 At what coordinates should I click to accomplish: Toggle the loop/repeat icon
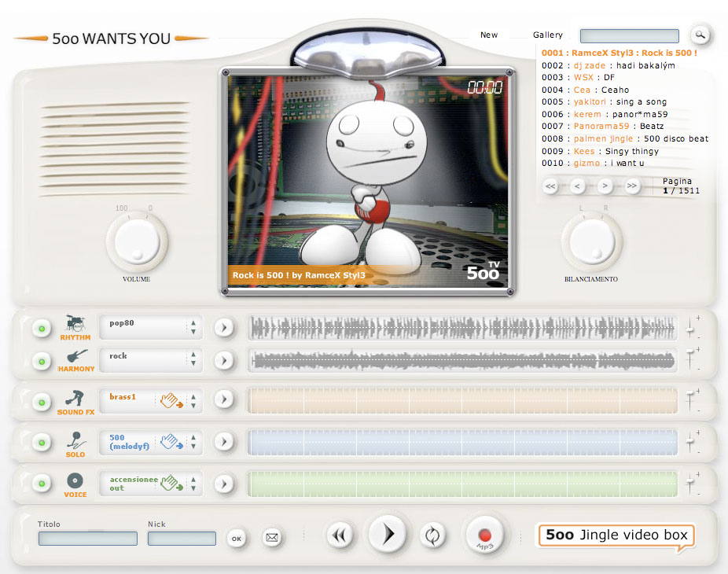(x=432, y=536)
